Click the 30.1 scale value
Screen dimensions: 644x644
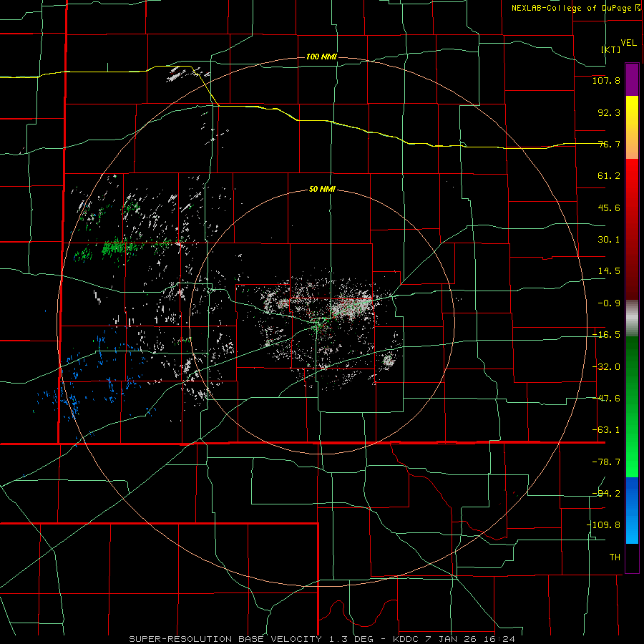click(x=609, y=240)
